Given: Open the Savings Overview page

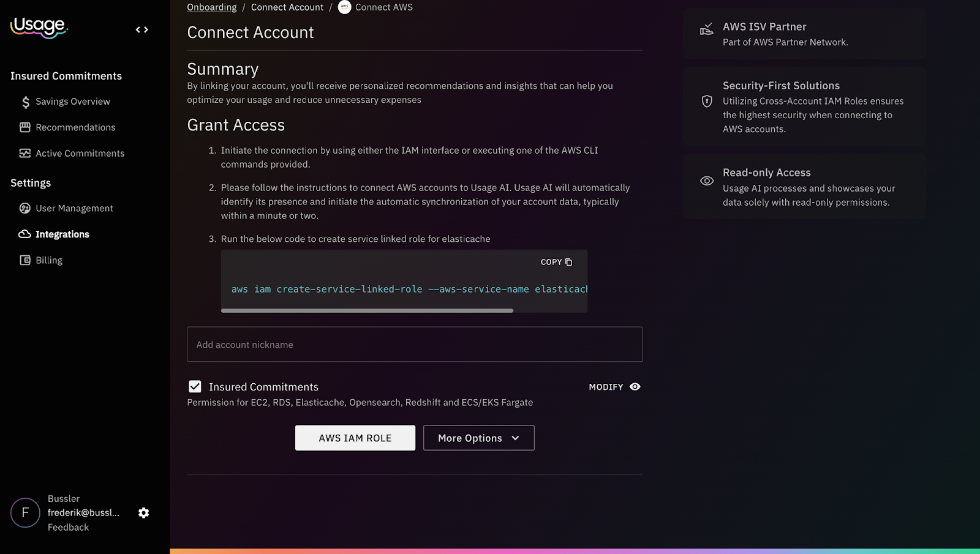Looking at the screenshot, I should (73, 102).
